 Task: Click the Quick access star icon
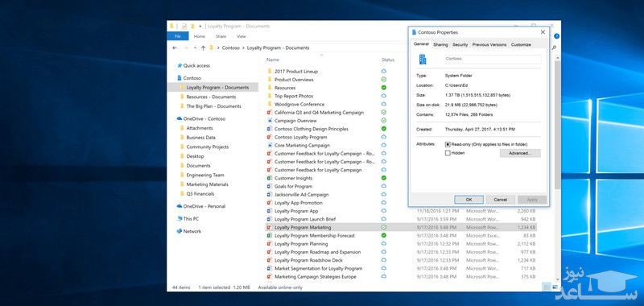pyautogui.click(x=180, y=66)
